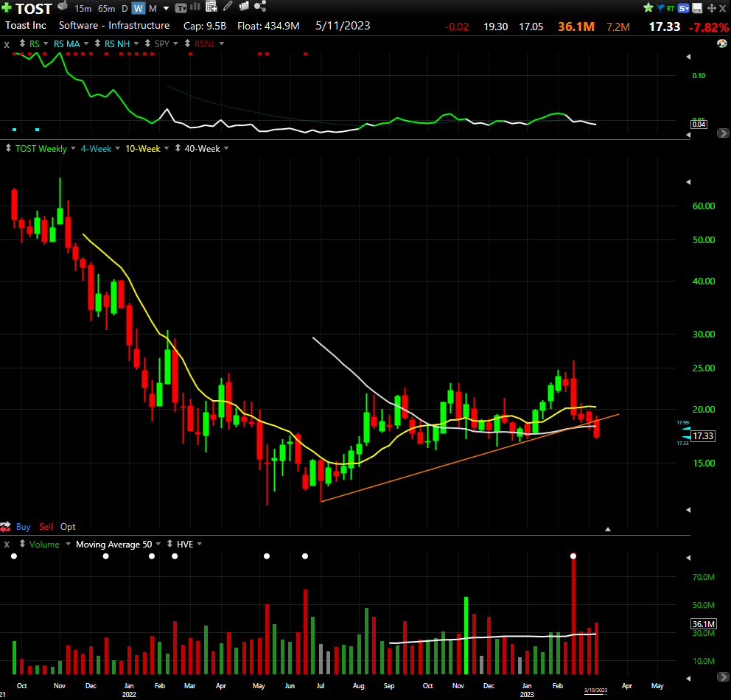Open the blue S layout dropdown
This screenshot has height=700, width=731.
tap(683, 8)
